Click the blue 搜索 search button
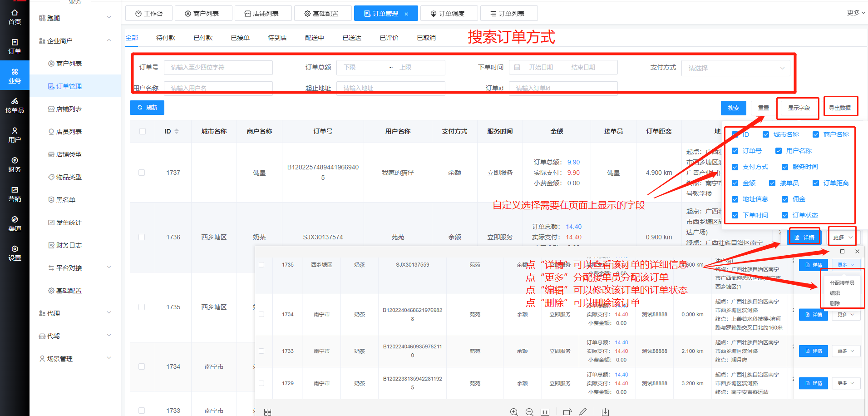 734,108
